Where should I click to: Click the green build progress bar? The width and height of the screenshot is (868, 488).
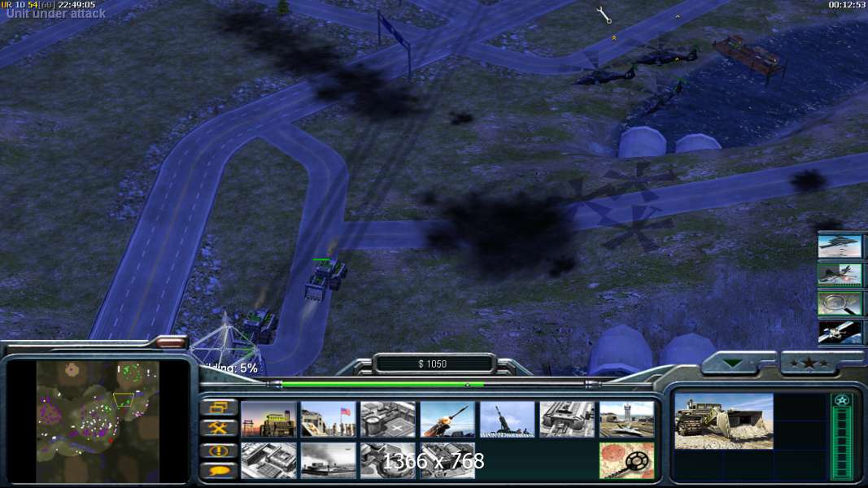382,383
